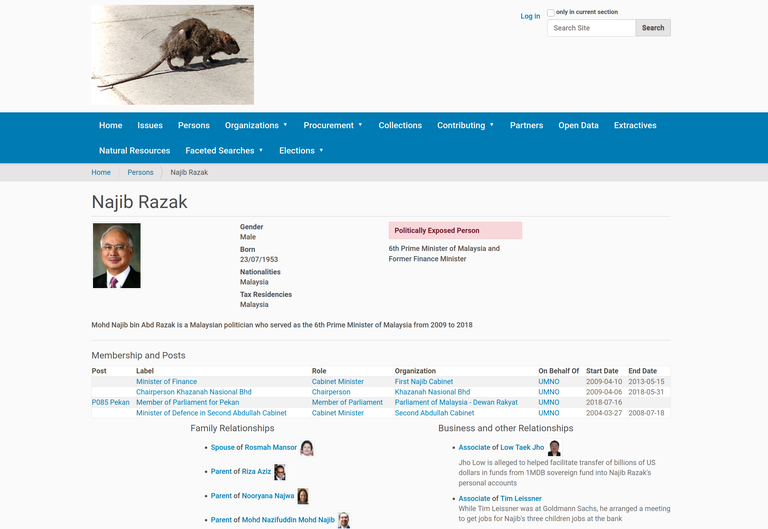Screen dimensions: 768x529
Task: Click the end date 2018-05-31
Action: click(647, 392)
